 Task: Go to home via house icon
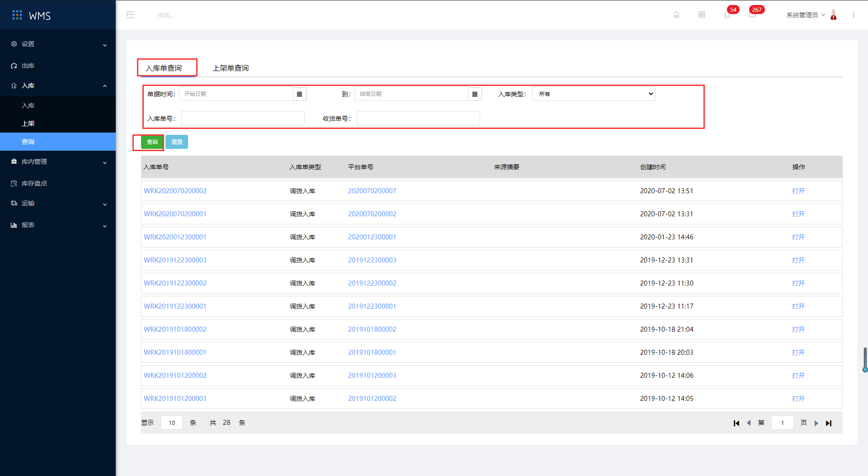point(676,15)
